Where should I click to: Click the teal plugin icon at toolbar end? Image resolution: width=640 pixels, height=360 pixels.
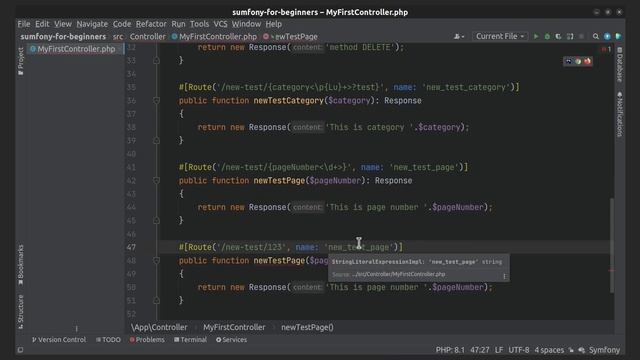click(618, 36)
